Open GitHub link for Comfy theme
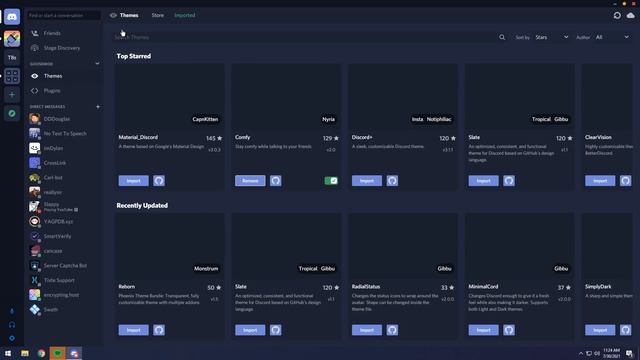 click(x=276, y=180)
